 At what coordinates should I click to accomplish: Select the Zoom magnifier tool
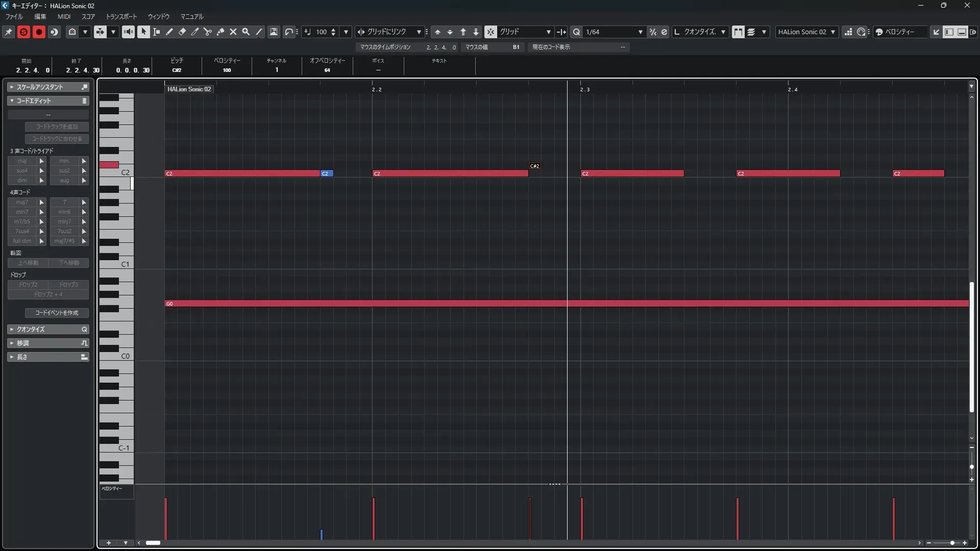pyautogui.click(x=246, y=32)
